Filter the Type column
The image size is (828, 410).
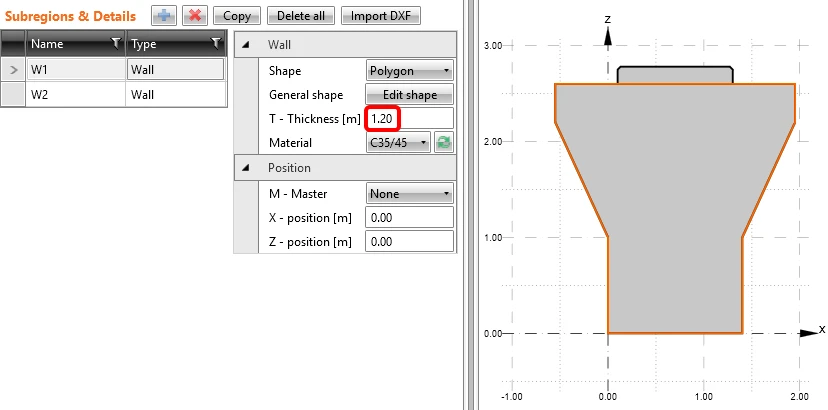[215, 44]
